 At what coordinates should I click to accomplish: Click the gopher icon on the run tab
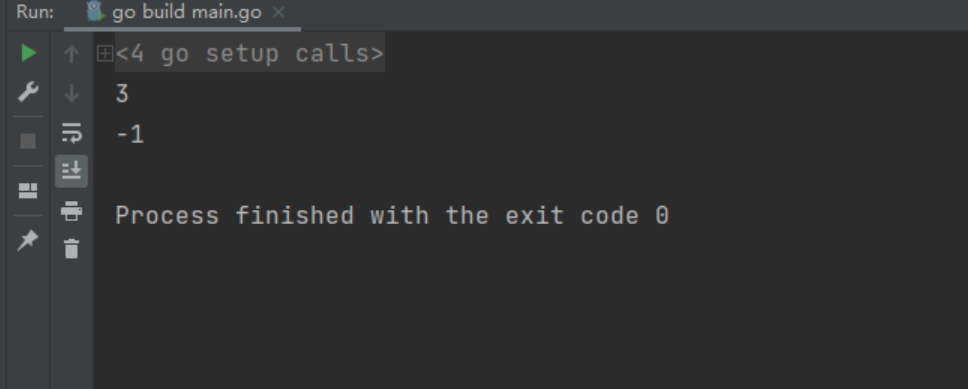click(x=95, y=12)
